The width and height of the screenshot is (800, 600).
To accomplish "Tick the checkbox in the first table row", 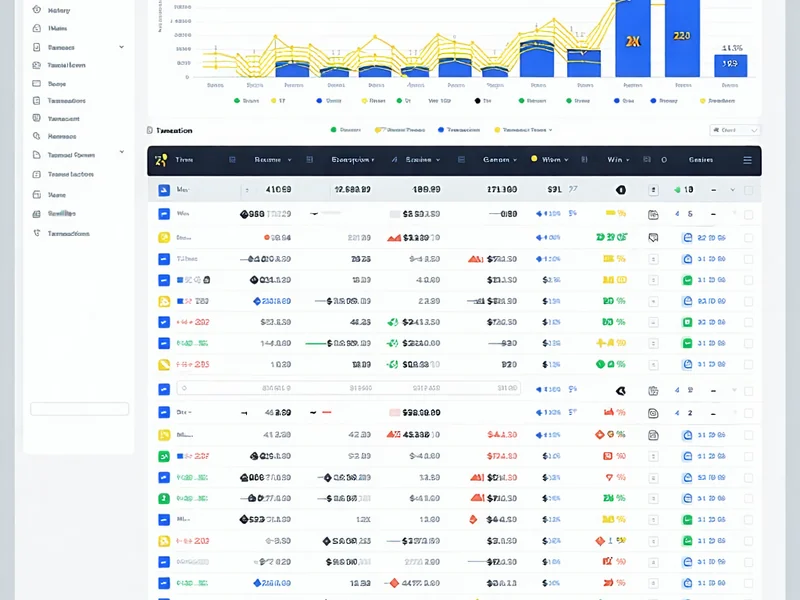I will (748, 189).
